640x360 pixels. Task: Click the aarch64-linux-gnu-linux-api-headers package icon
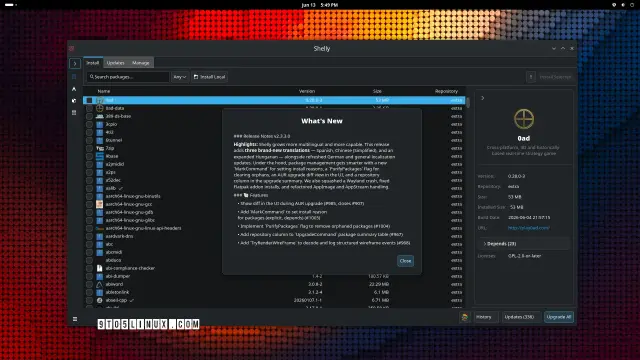tap(100, 228)
